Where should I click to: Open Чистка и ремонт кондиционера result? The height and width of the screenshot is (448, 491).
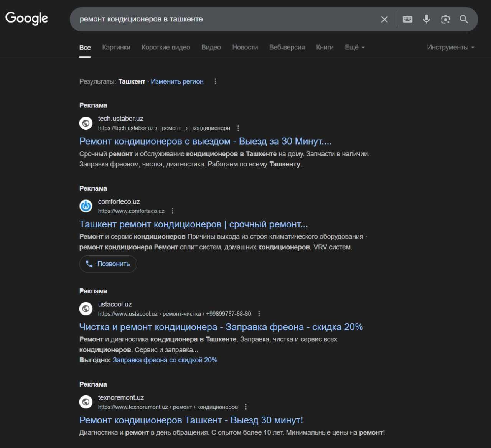[221, 327]
